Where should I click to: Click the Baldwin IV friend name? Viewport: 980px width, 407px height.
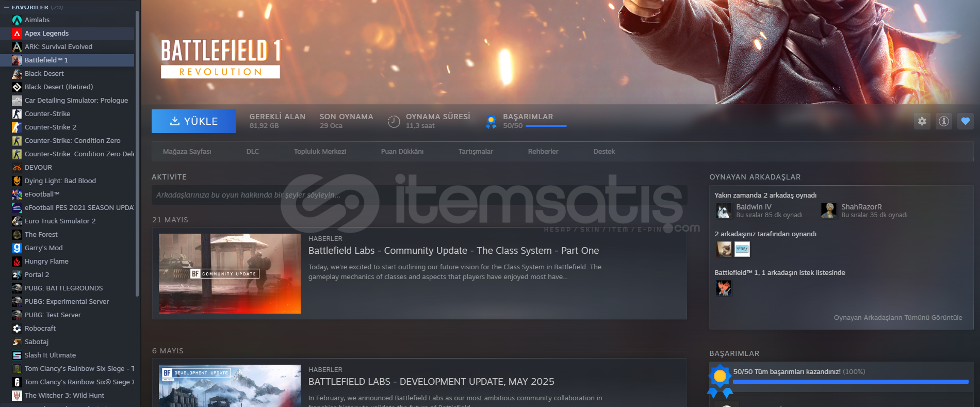pos(754,207)
